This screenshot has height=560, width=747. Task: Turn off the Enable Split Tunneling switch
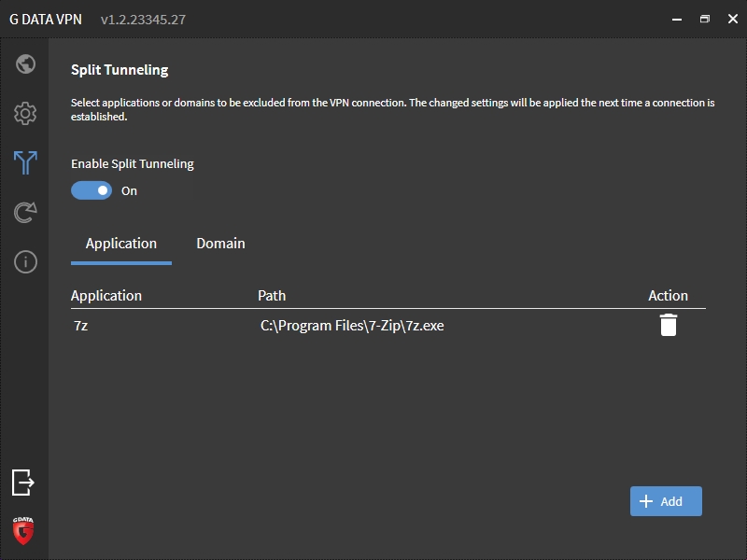(92, 190)
